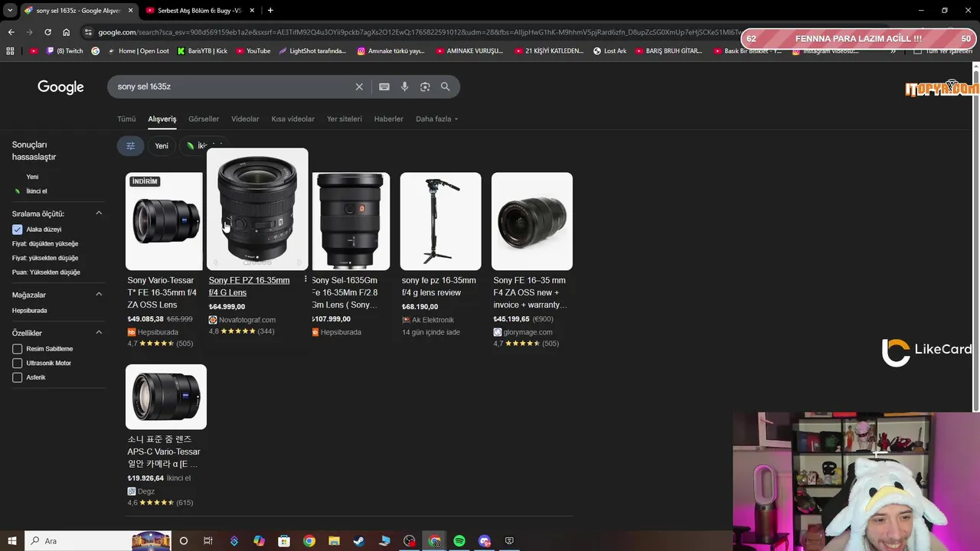Open the Daha fazla dropdown
The height and width of the screenshot is (551, 980).
click(436, 119)
